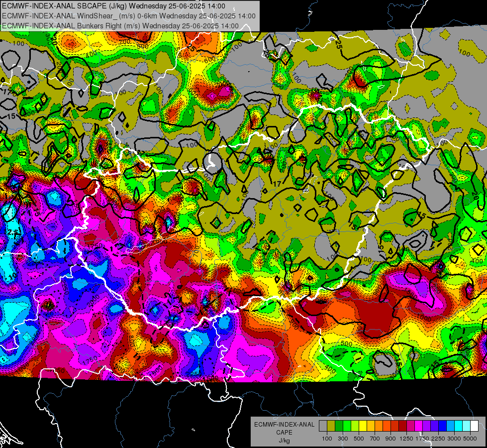
Task: Click the WindShear 0-6km title line
Action: (128, 16)
